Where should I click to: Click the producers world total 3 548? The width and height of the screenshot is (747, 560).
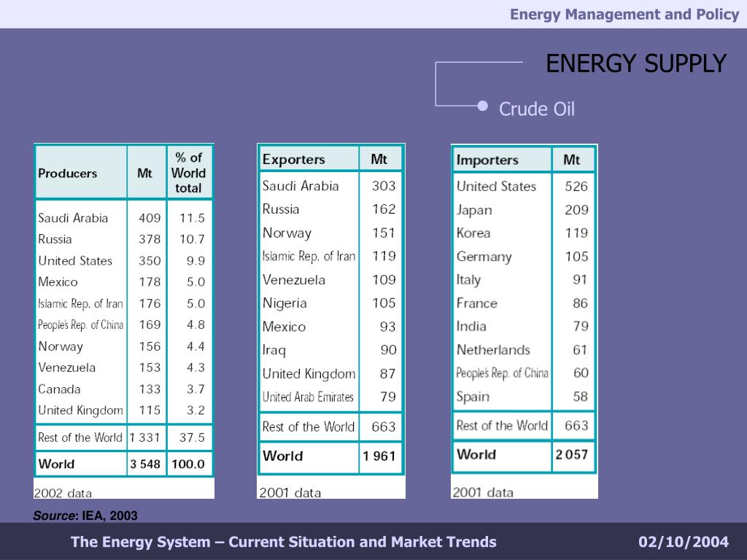pos(145,464)
